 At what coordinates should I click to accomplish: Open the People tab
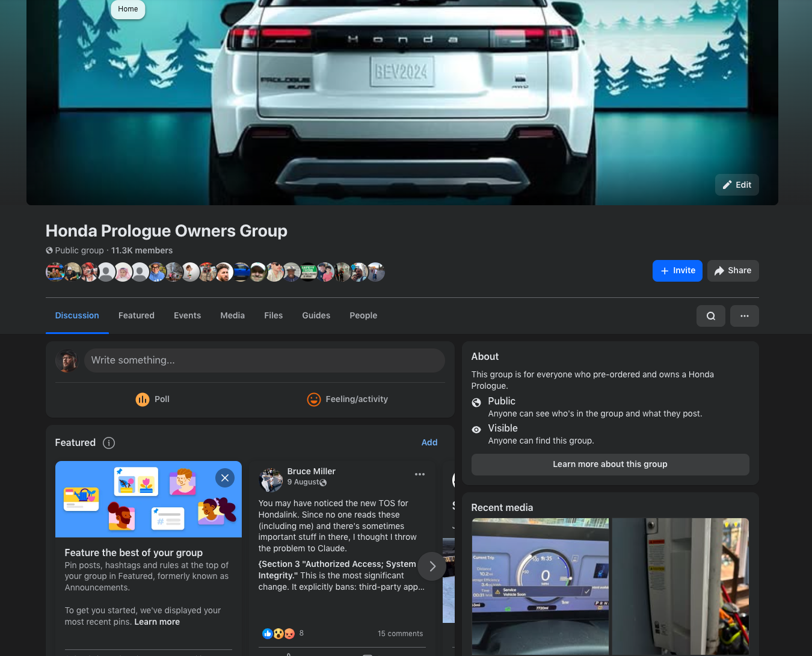coord(363,315)
